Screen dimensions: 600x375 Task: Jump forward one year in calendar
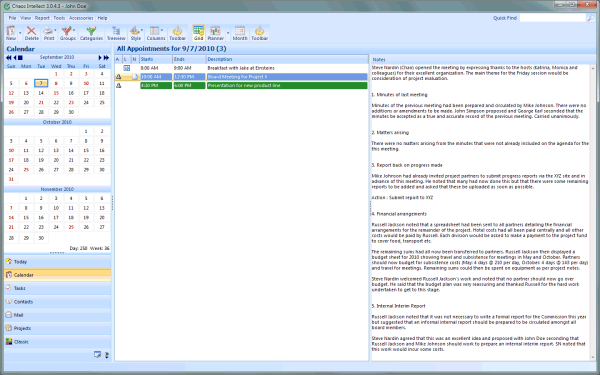106,58
